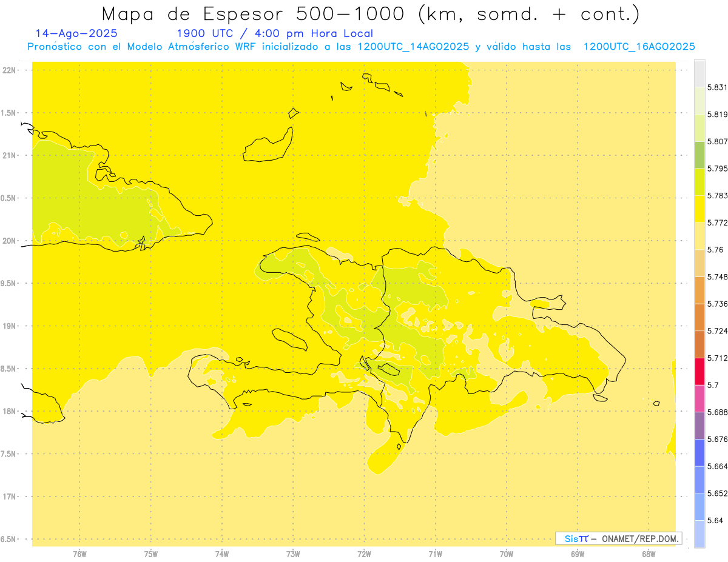Viewport: 728px width, 562px height.
Task: Click legend value 5.676
Action: pyautogui.click(x=718, y=439)
